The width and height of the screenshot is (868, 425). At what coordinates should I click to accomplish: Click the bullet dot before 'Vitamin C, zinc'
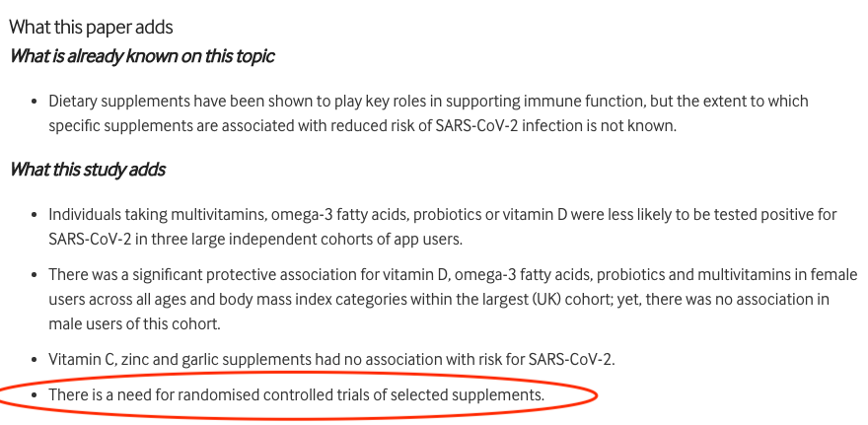pyautogui.click(x=35, y=360)
